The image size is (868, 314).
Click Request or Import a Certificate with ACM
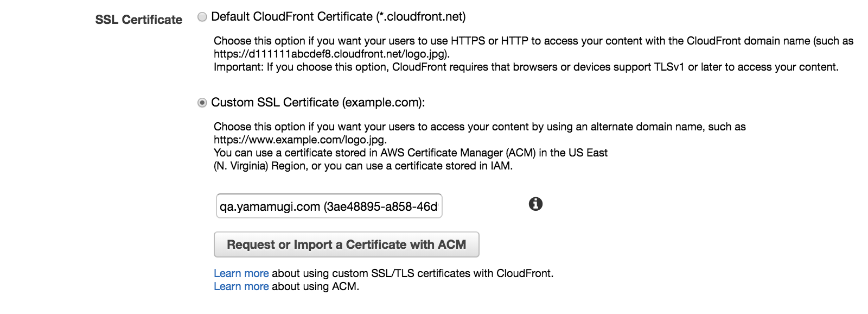coord(347,244)
